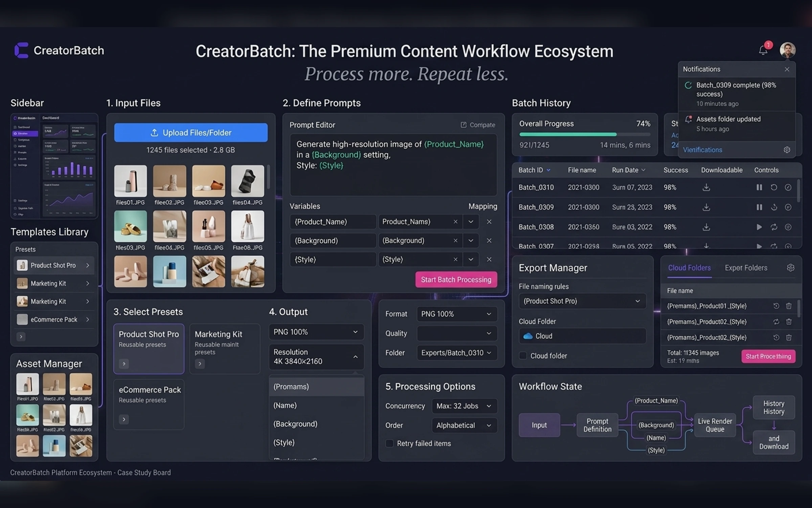Clear the (Background) mapping value

coord(455,240)
